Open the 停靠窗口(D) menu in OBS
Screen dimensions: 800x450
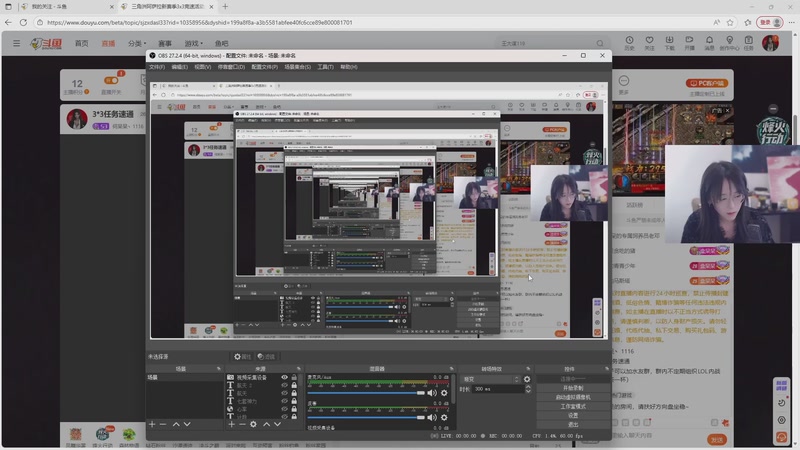[231, 67]
